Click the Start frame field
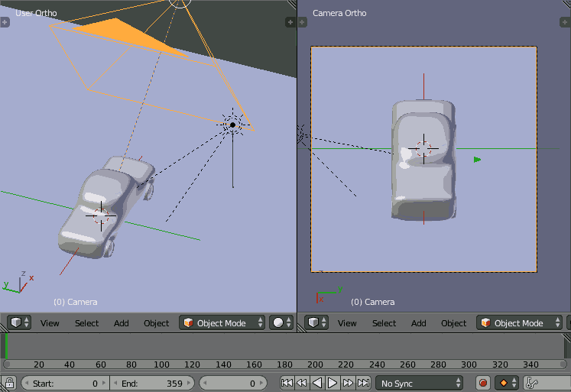Image resolution: width=571 pixels, height=392 pixels. coord(64,383)
